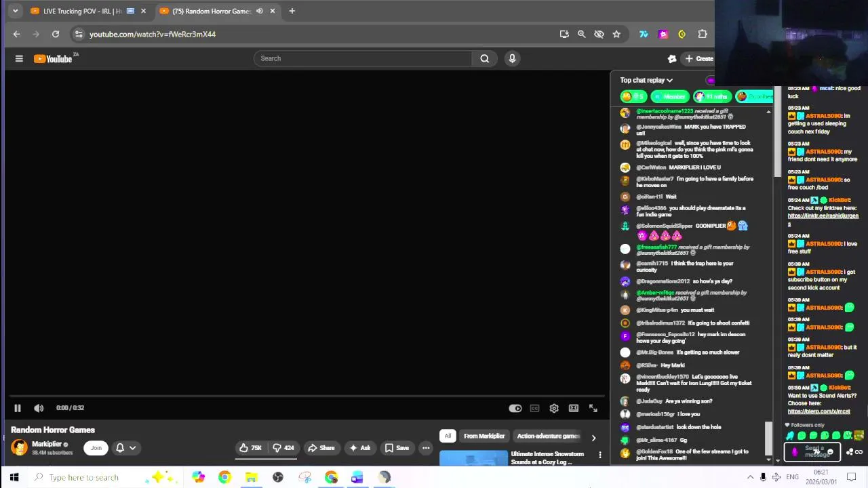Save the video to a playlist
Viewport: 868px width, 488px height.
coord(397,448)
